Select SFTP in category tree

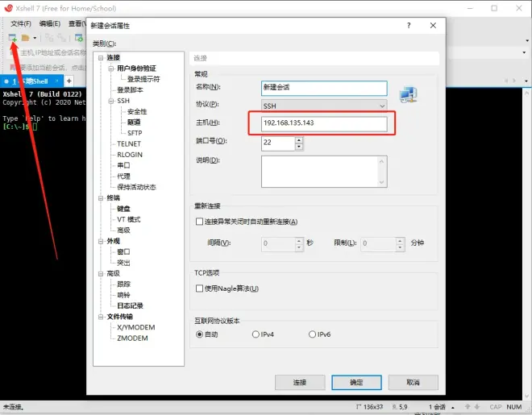point(135,133)
